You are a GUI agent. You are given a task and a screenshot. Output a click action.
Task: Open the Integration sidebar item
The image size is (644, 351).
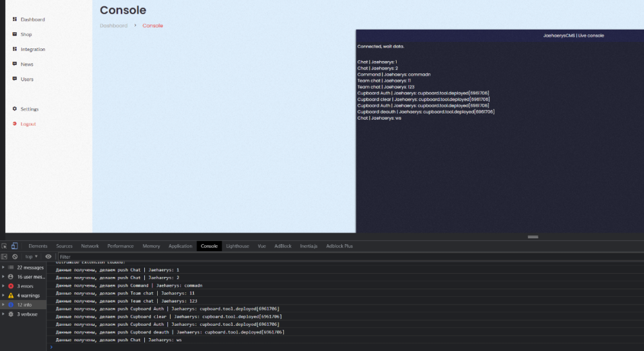click(x=33, y=49)
